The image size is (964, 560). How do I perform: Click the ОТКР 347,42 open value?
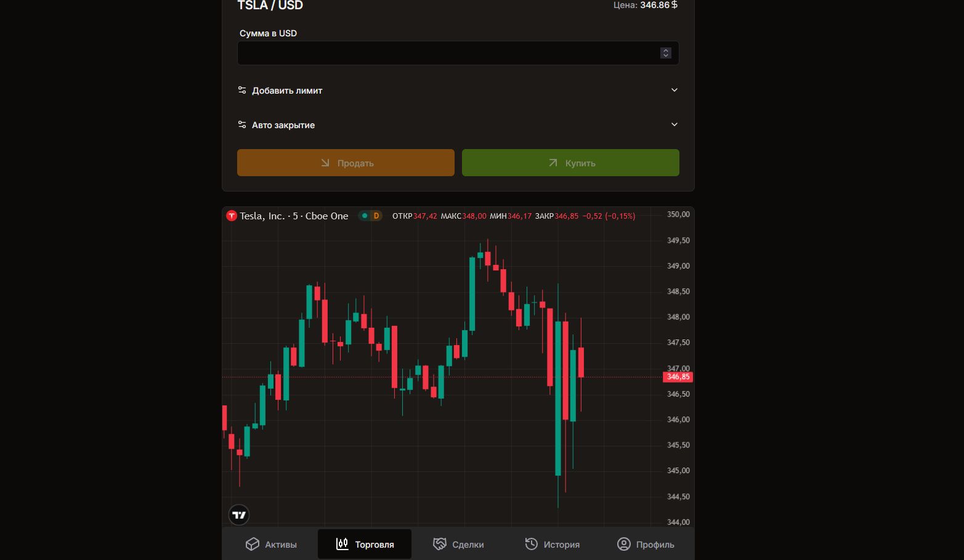(415, 216)
